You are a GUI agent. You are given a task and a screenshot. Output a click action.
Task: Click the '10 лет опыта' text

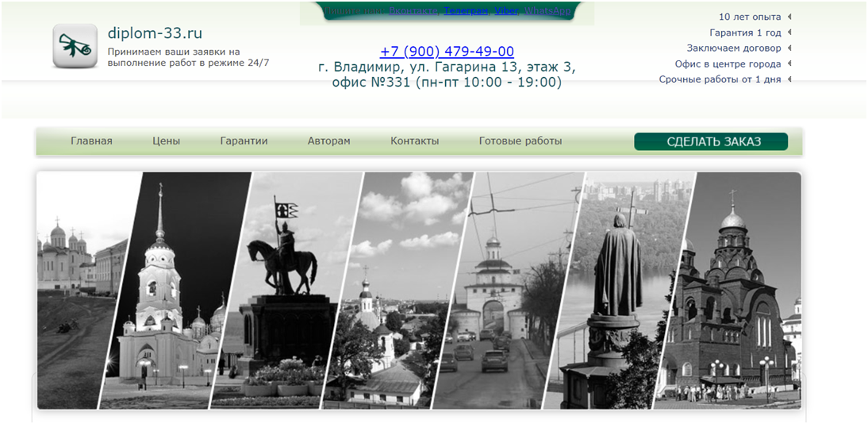750,17
